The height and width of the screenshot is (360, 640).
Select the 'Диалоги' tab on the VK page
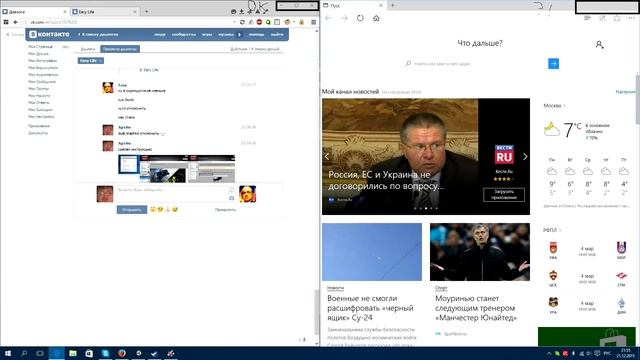88,49
